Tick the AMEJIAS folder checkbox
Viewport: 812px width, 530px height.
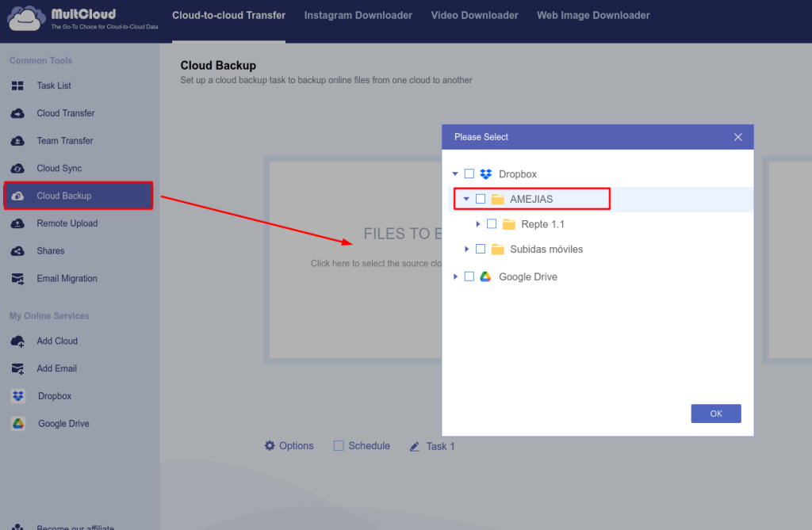[x=481, y=199]
